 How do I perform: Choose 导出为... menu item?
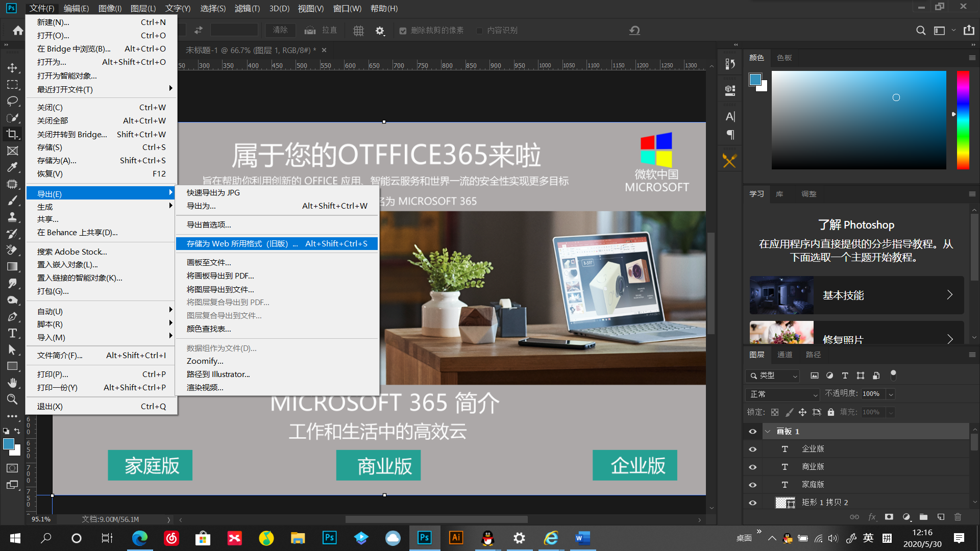click(277, 206)
